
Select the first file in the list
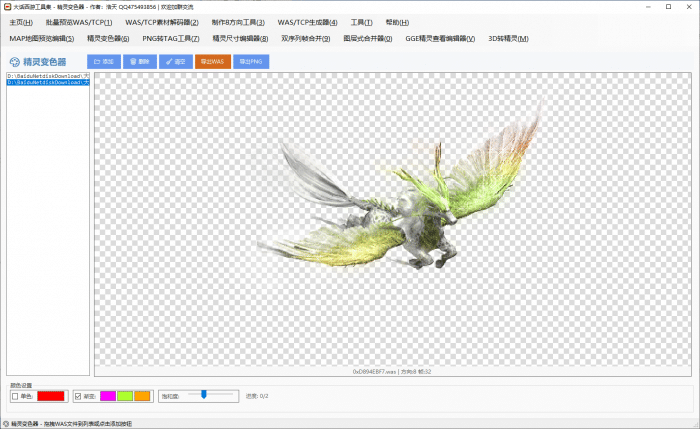click(x=48, y=75)
